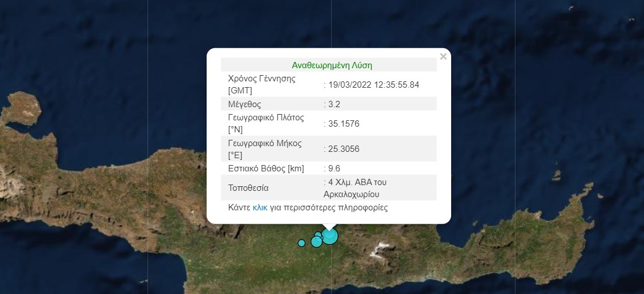644x294 pixels.
Task: Select the isolated small earthquake marker farthest west
Action: coord(301,243)
